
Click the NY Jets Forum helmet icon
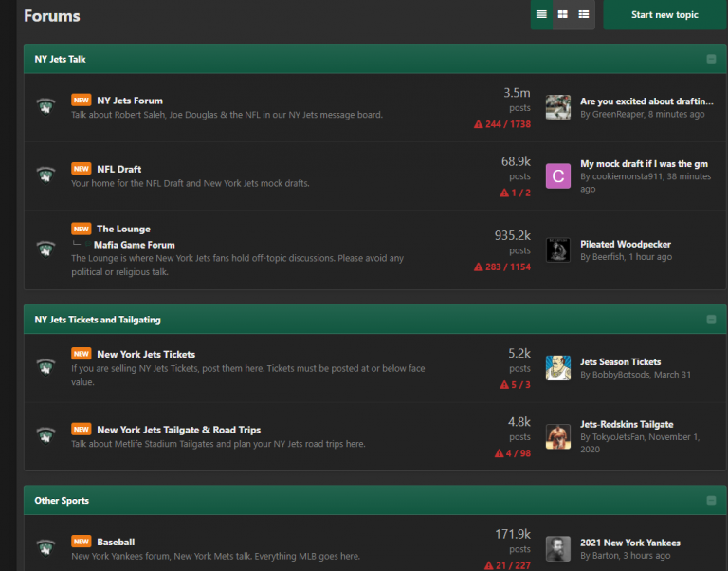click(x=45, y=107)
